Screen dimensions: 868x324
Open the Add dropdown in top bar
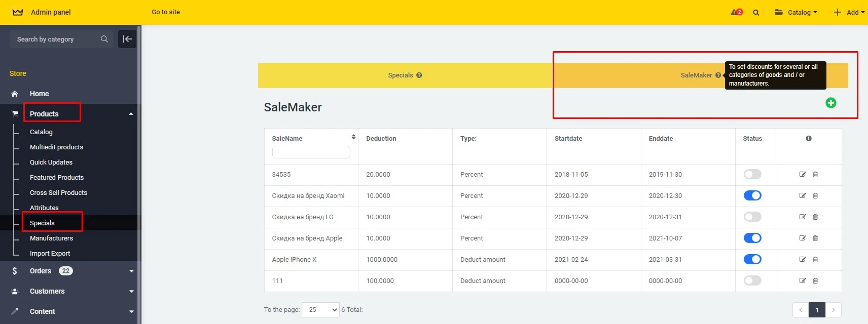coord(849,12)
